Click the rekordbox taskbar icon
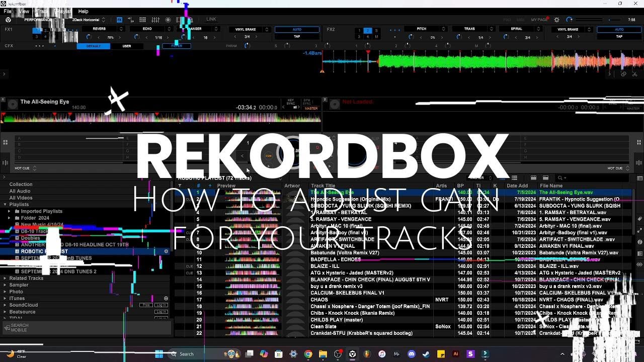 pos(352,354)
